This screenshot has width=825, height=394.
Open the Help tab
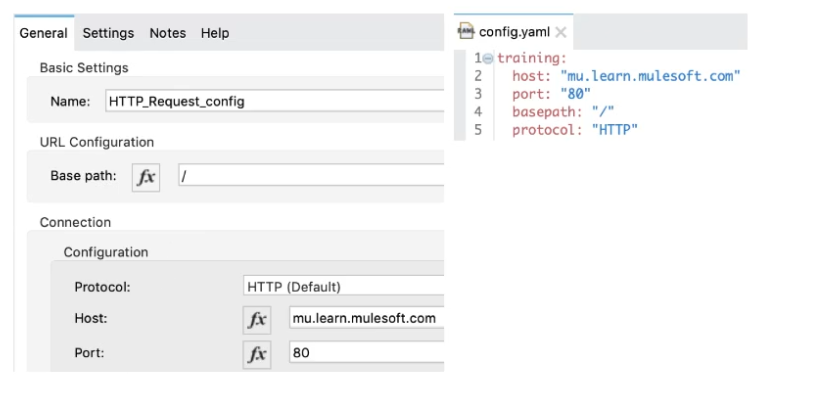tap(215, 33)
